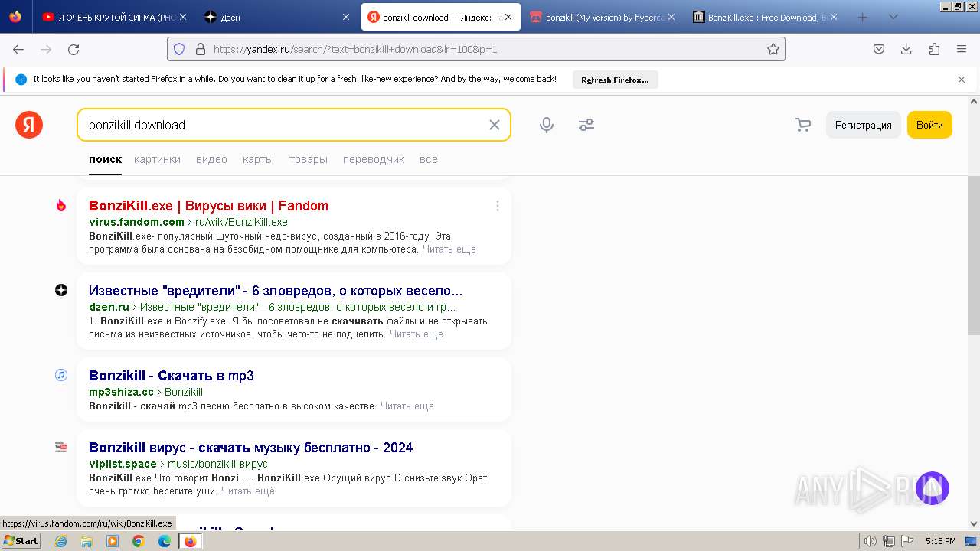Expand the list all tabs dropdown
980x551 pixels.
(893, 17)
